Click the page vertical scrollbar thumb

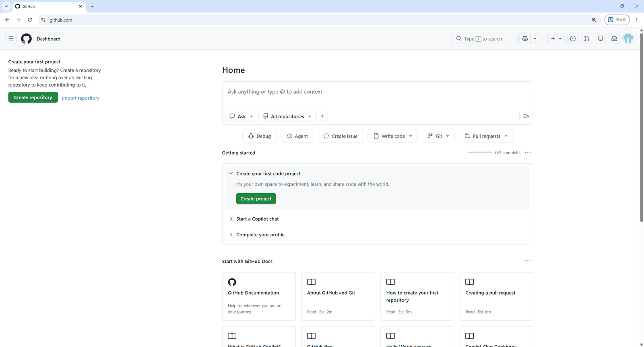(x=642, y=127)
